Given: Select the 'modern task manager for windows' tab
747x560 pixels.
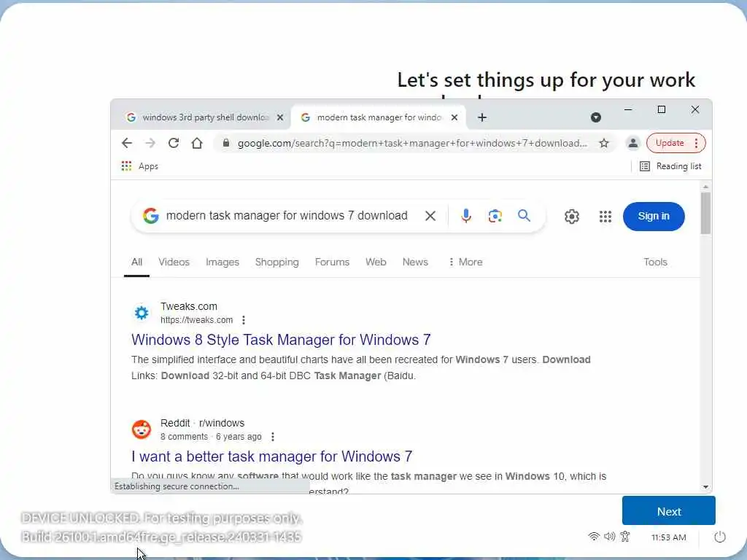Looking at the screenshot, I should click(x=378, y=117).
